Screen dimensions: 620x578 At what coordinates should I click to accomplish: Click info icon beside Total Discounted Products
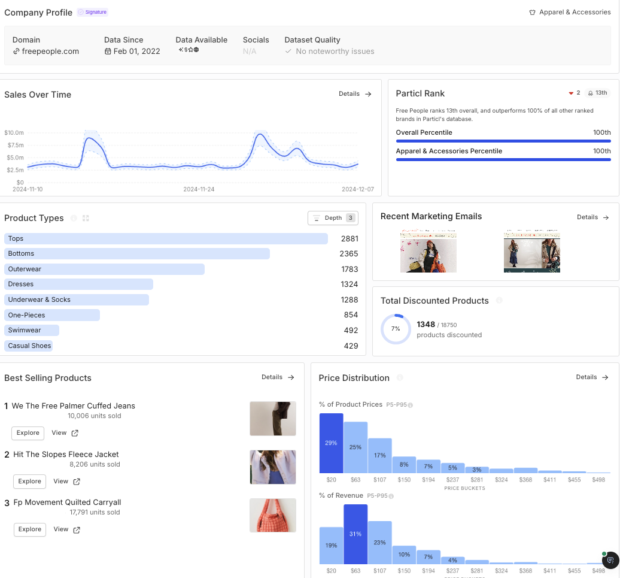click(499, 300)
